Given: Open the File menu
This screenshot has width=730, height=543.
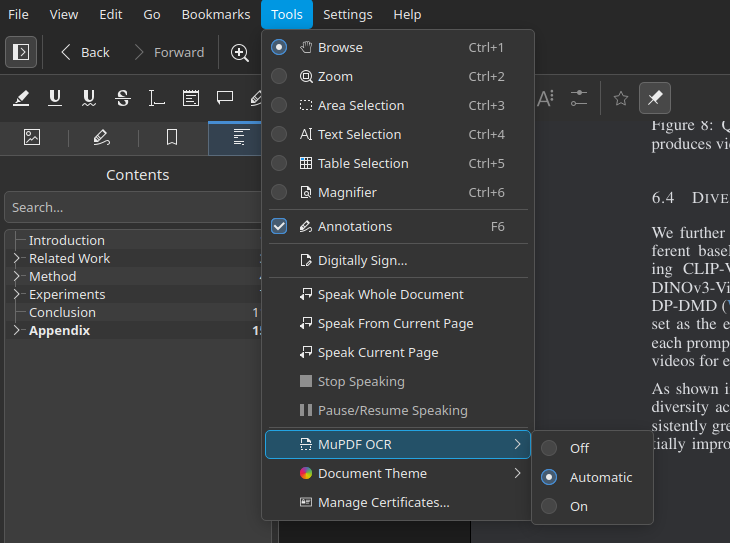Looking at the screenshot, I should coord(18,14).
